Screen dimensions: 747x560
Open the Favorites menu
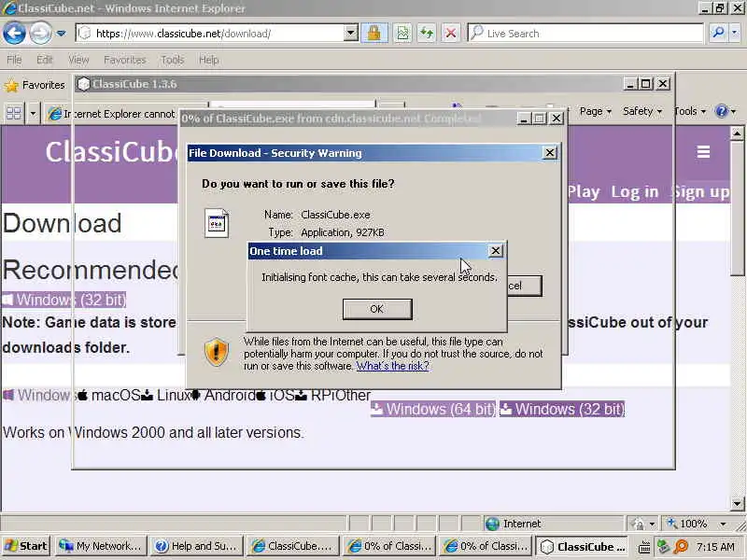[x=125, y=60]
